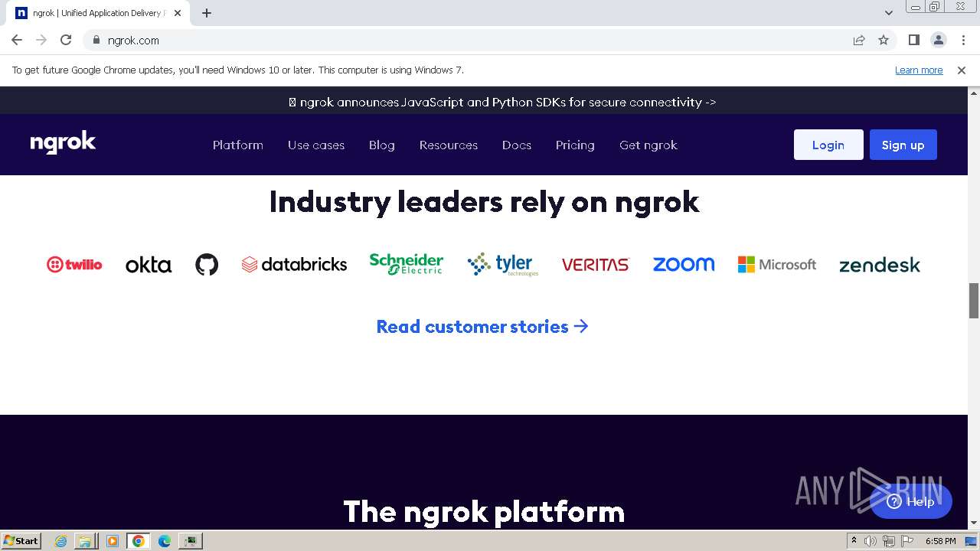The width and height of the screenshot is (980, 551).
Task: Open the Resources menu
Action: click(449, 145)
